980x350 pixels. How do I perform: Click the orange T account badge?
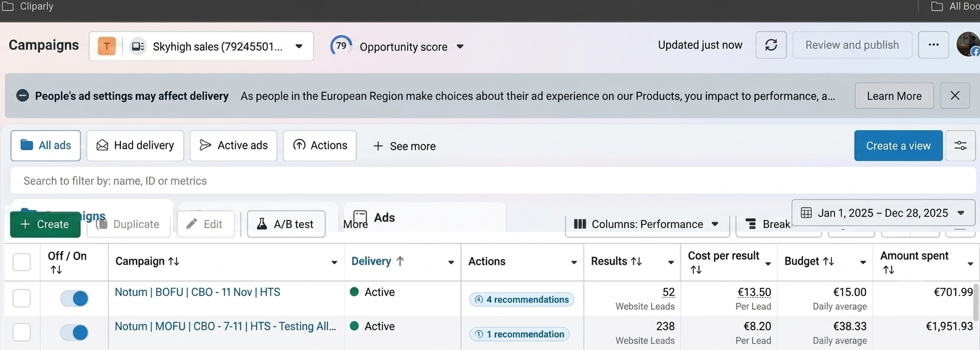coord(107,46)
